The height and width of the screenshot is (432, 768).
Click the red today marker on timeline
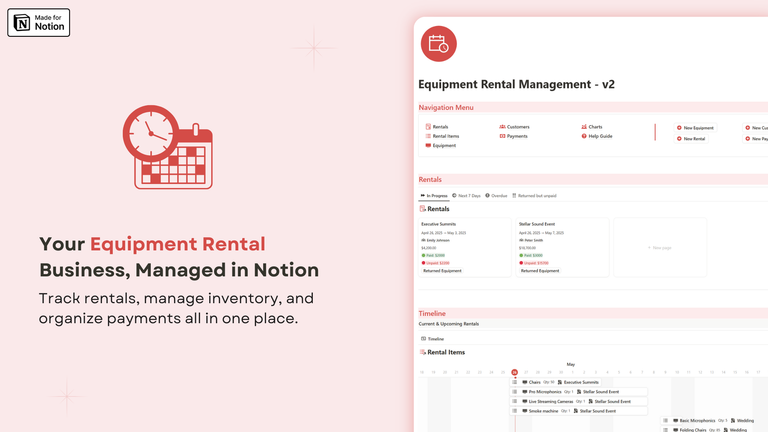pos(515,372)
